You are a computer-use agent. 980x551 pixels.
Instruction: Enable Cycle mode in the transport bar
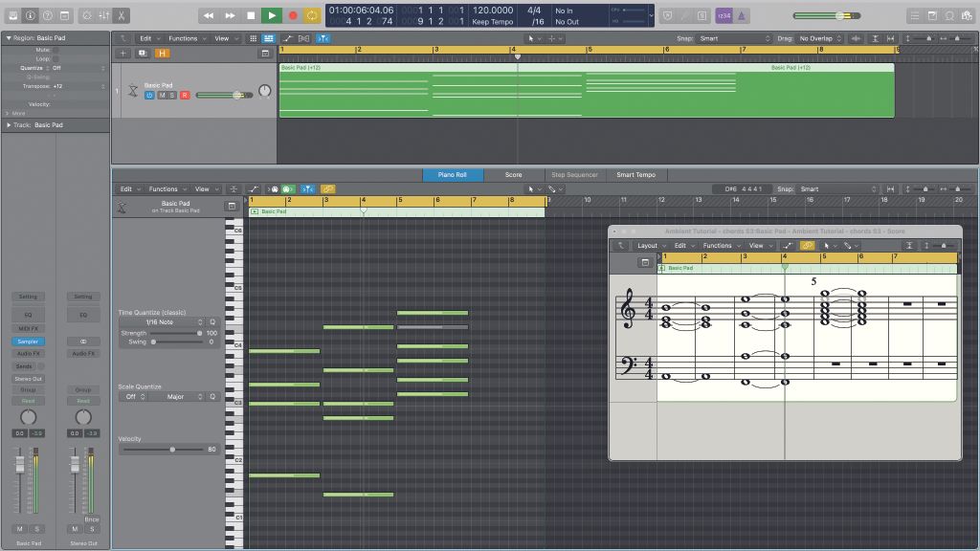[x=313, y=14]
